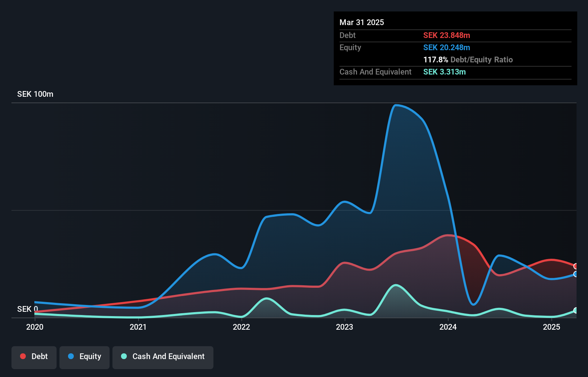
Task: Click the SEK 100m axis gridline label
Action: (x=35, y=94)
